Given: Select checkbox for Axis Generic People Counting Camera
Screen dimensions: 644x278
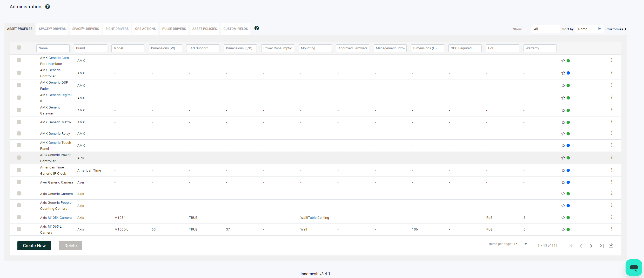Looking at the screenshot, I should pyautogui.click(x=19, y=205).
